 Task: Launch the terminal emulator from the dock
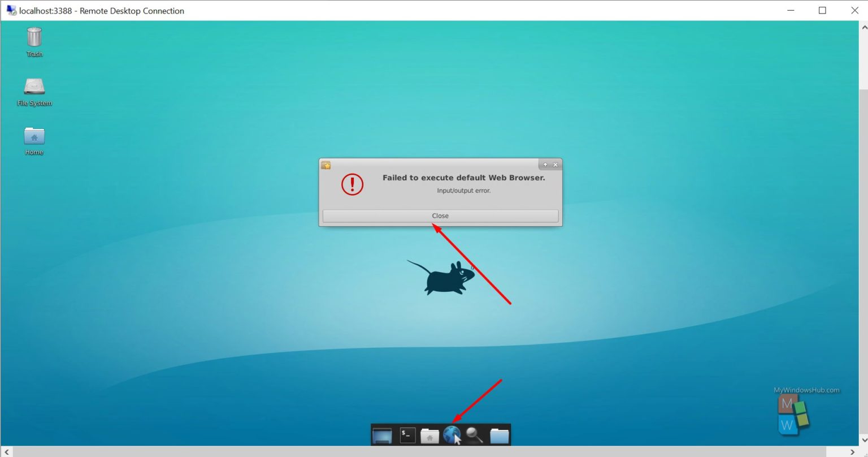pyautogui.click(x=407, y=434)
